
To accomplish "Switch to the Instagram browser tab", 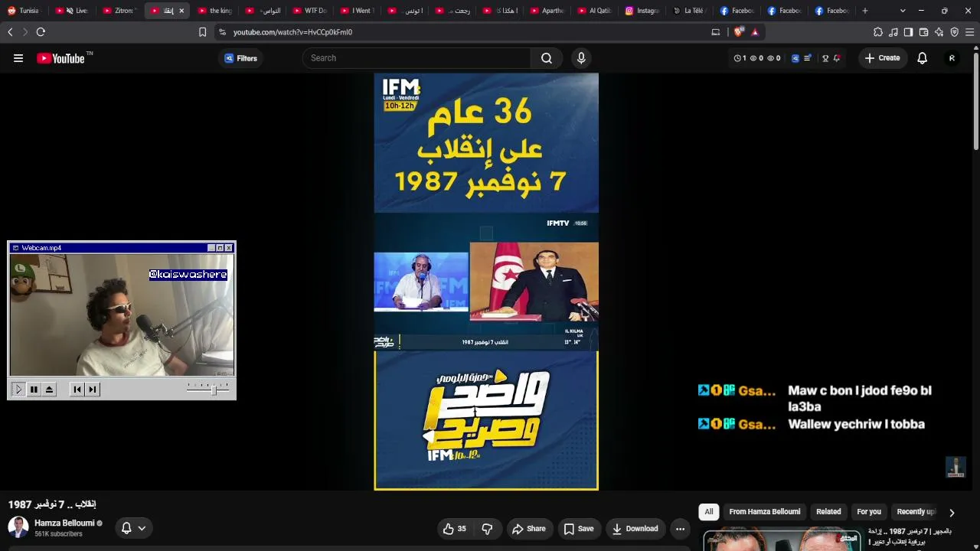I will (643, 11).
